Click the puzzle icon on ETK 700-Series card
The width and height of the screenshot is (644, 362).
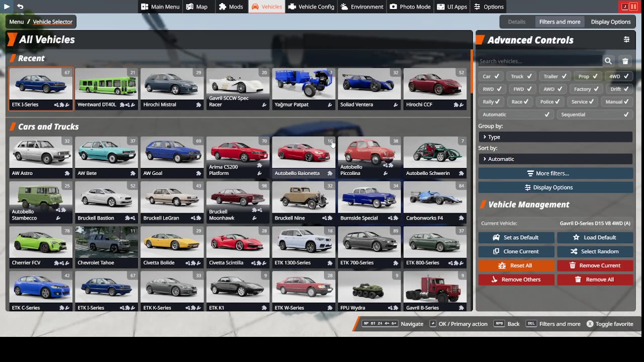pos(395,262)
